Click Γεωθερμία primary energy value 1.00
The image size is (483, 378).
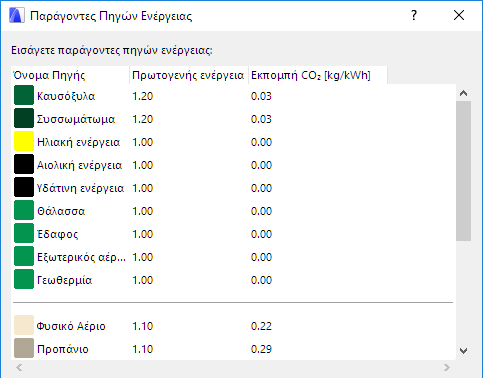[x=143, y=280]
